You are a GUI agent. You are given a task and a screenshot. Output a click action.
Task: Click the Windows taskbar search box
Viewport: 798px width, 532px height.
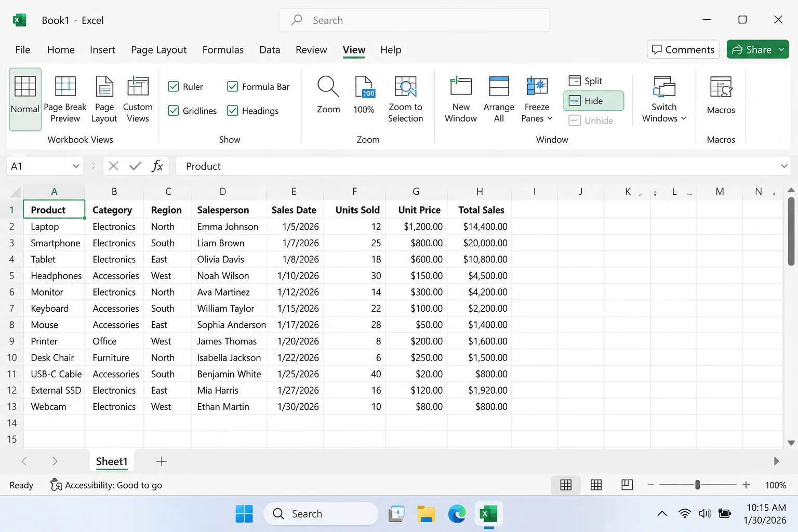pyautogui.click(x=321, y=514)
